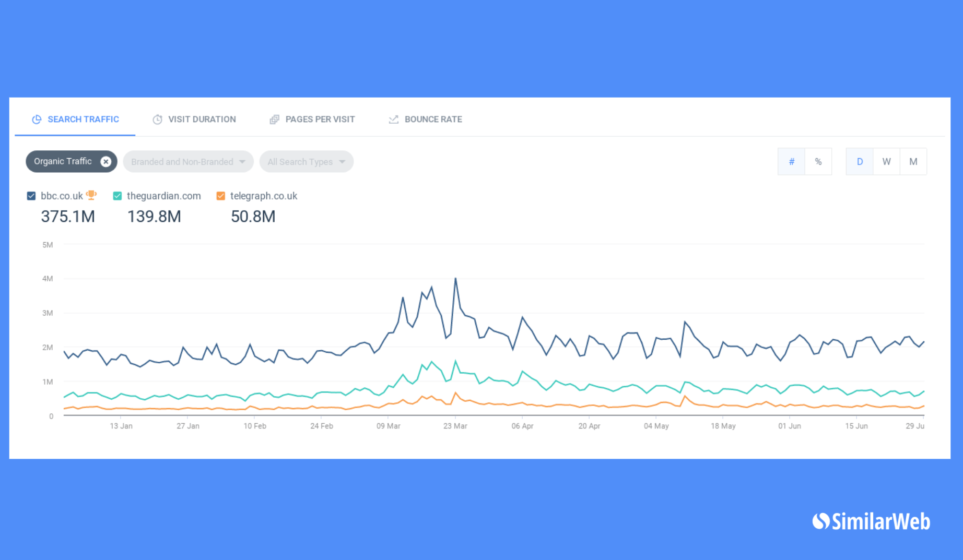
Task: Switch chart to number (#) view
Action: click(791, 162)
